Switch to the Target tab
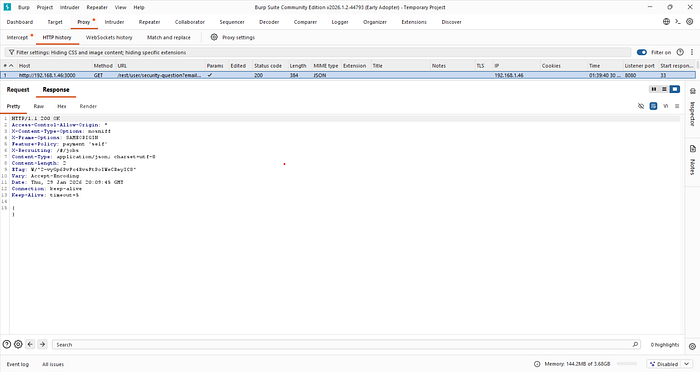The height and width of the screenshot is (372, 700). point(55,22)
